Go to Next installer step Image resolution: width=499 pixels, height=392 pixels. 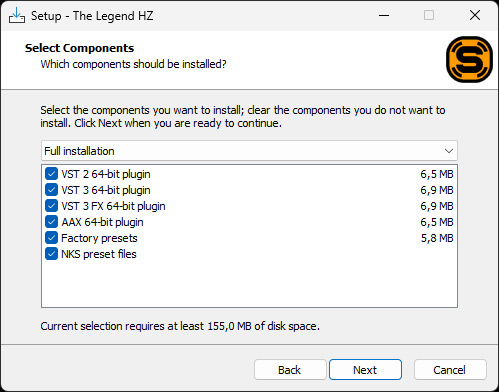[x=365, y=370]
